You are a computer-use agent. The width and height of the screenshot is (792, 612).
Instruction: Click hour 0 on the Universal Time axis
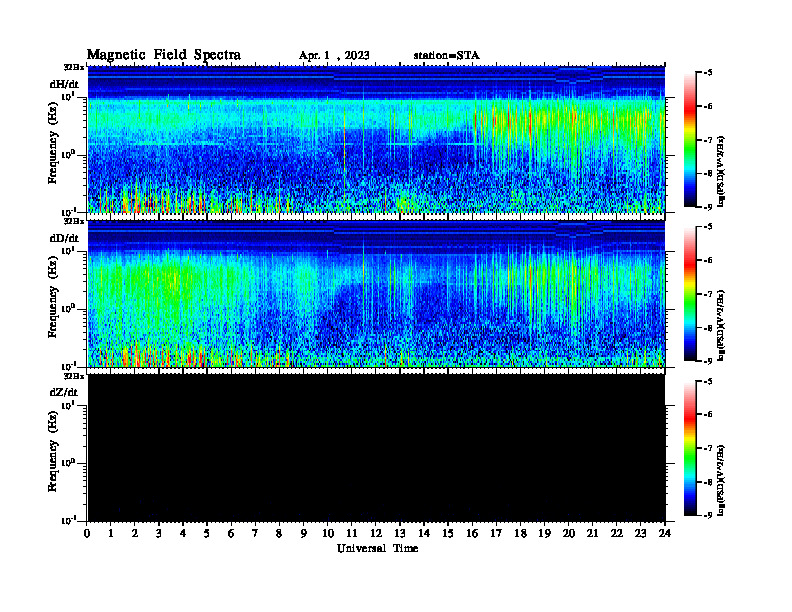tap(87, 533)
